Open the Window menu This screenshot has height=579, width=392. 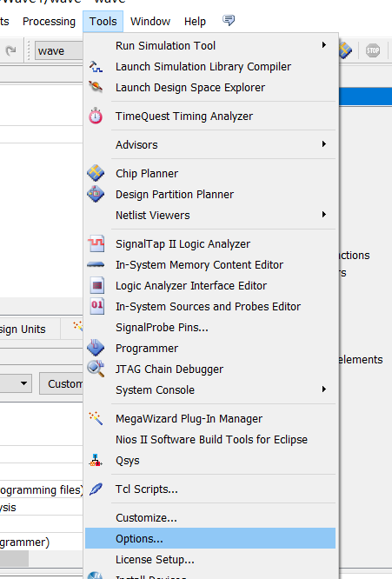click(150, 22)
